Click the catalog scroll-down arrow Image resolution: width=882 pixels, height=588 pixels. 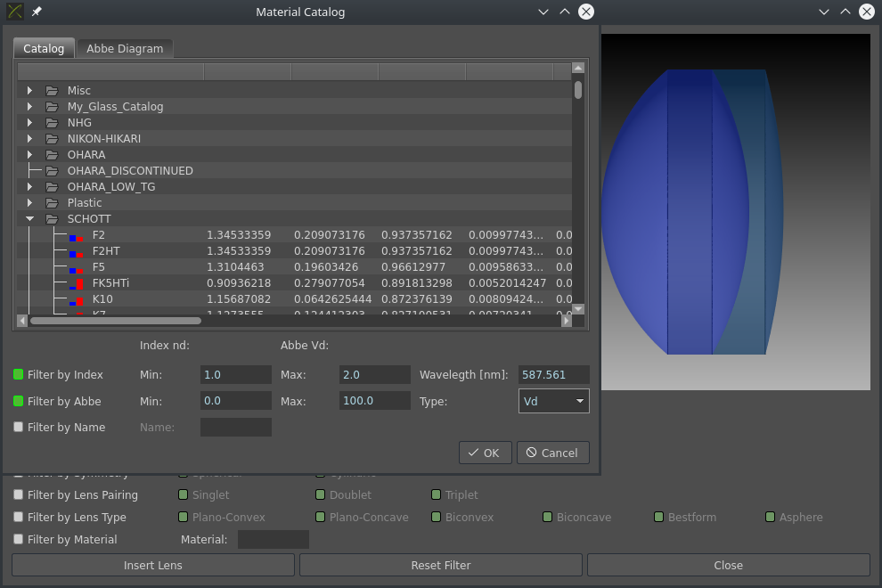point(577,309)
